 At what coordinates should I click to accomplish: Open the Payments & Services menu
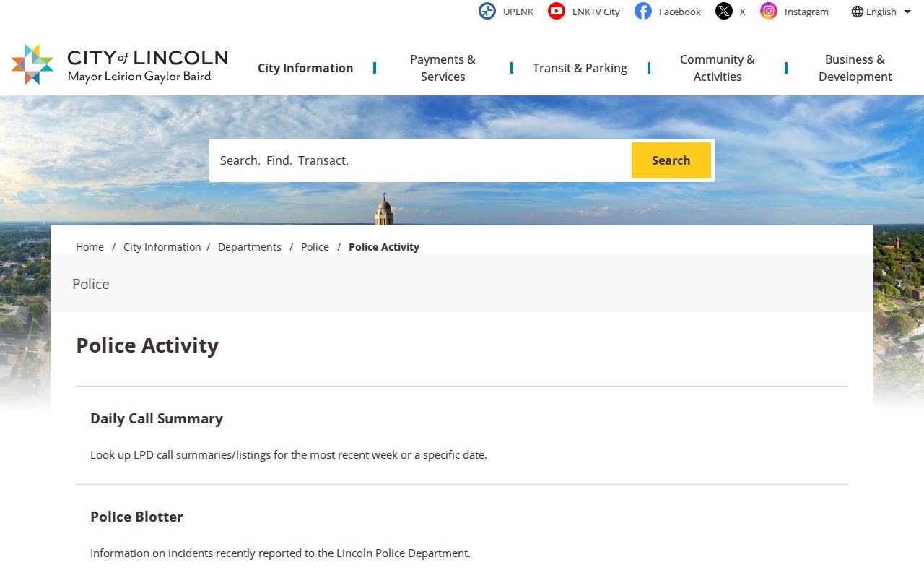click(443, 68)
